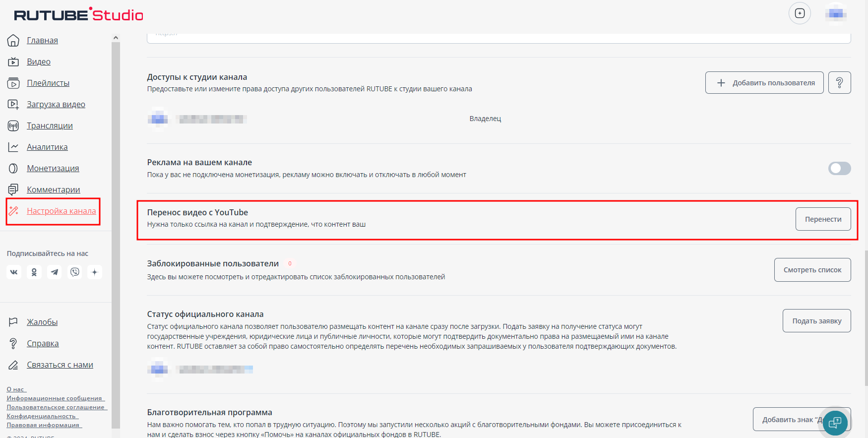Open the Трансляции section
This screenshot has height=438, width=868.
[x=50, y=125]
